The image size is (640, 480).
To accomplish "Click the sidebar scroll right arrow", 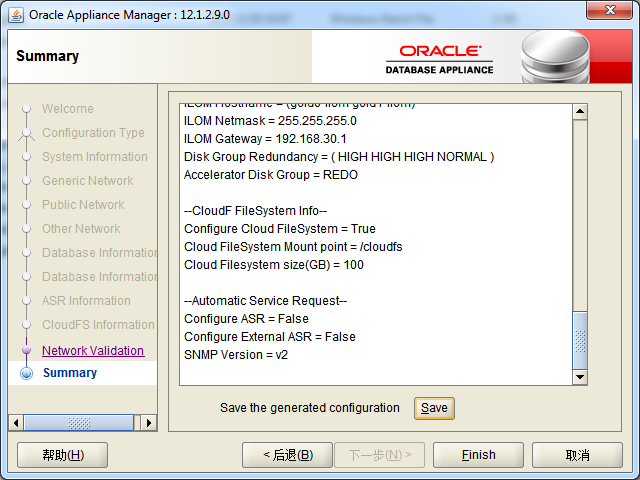I will click(x=149, y=422).
